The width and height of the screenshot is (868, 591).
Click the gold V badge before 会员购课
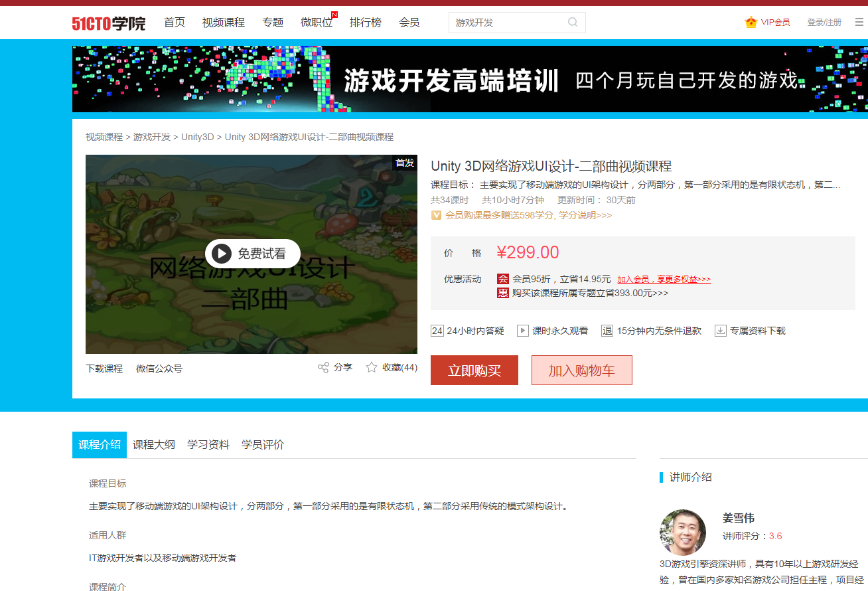(437, 215)
